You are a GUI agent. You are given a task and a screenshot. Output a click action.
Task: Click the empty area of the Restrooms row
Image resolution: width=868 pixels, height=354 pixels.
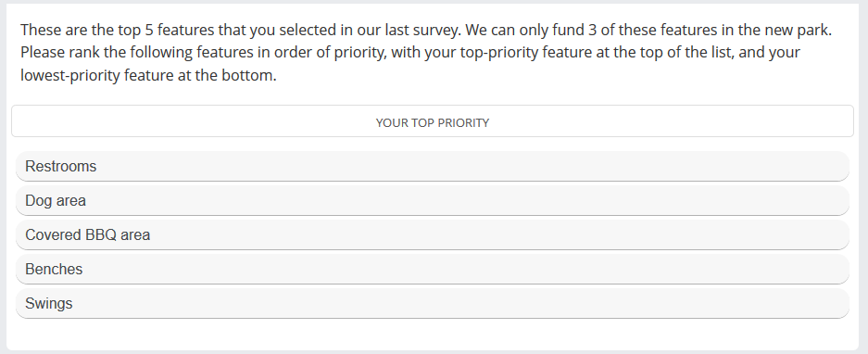click(x=471, y=166)
